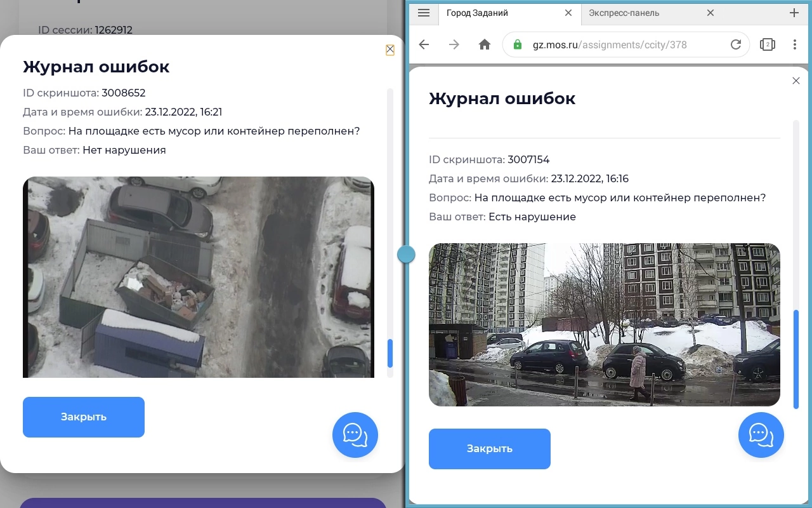The height and width of the screenshot is (508, 812).
Task: Open the chat bubble in the left window
Action: (355, 435)
